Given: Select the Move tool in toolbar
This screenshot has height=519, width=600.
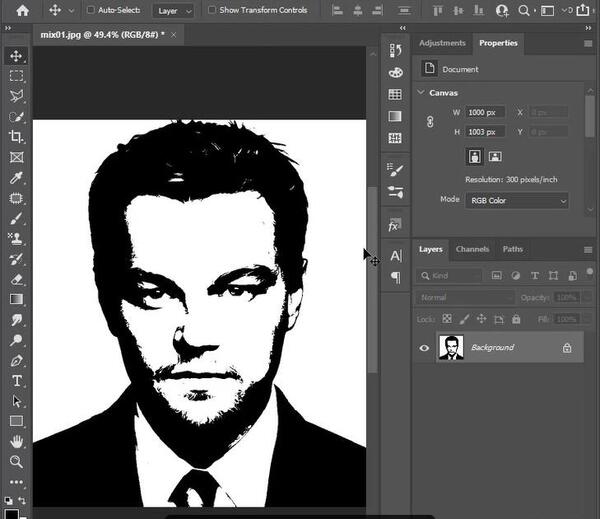Looking at the screenshot, I should (x=16, y=56).
